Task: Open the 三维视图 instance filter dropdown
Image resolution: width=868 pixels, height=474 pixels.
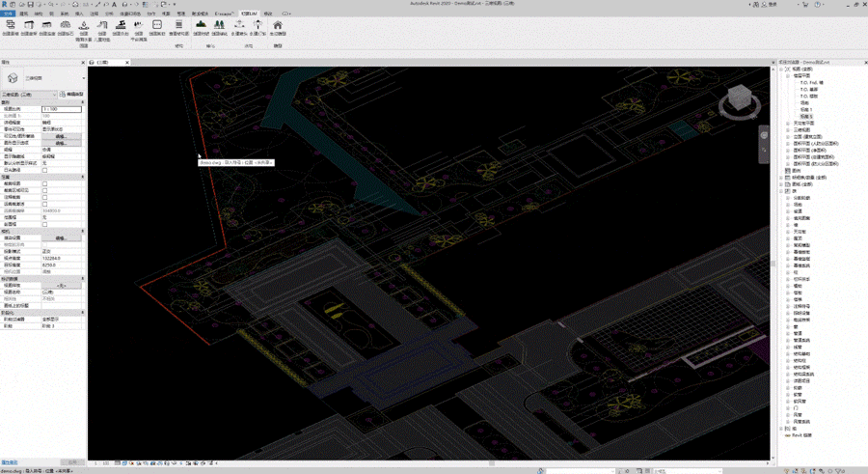Action: click(x=29, y=95)
